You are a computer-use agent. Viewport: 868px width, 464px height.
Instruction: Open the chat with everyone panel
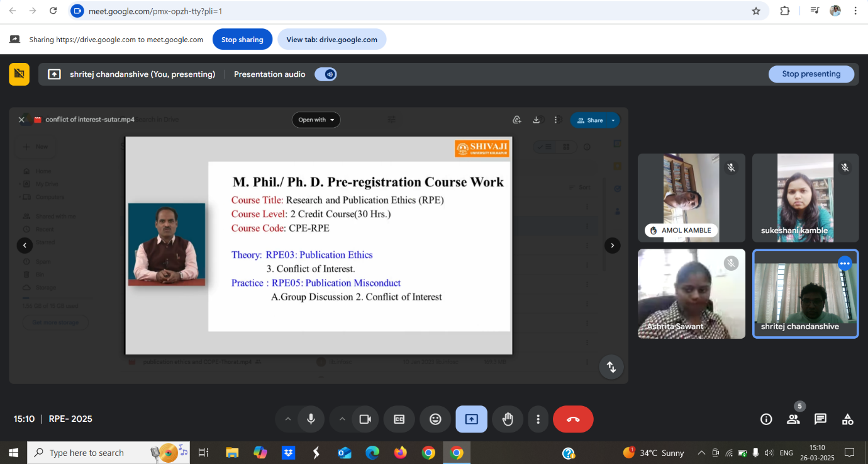(820, 419)
